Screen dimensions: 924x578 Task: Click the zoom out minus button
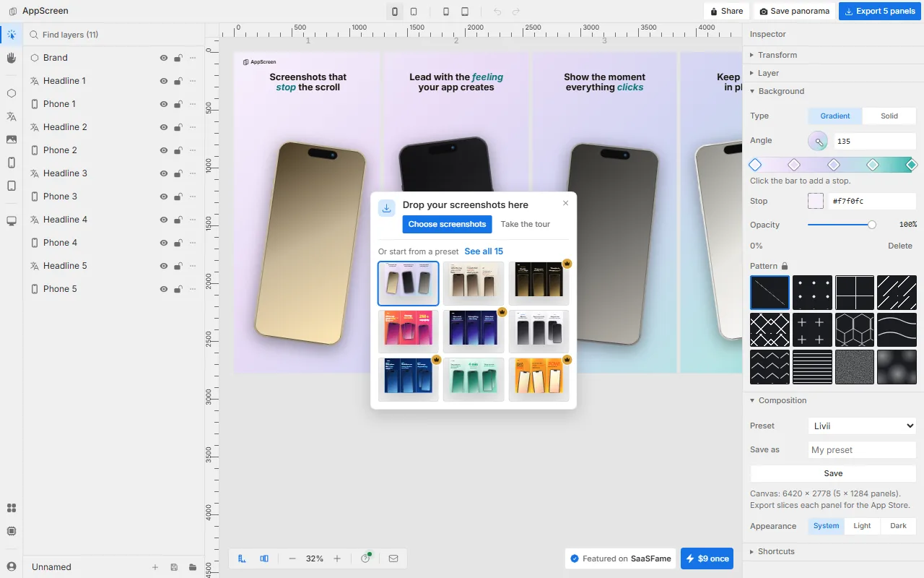(292, 558)
